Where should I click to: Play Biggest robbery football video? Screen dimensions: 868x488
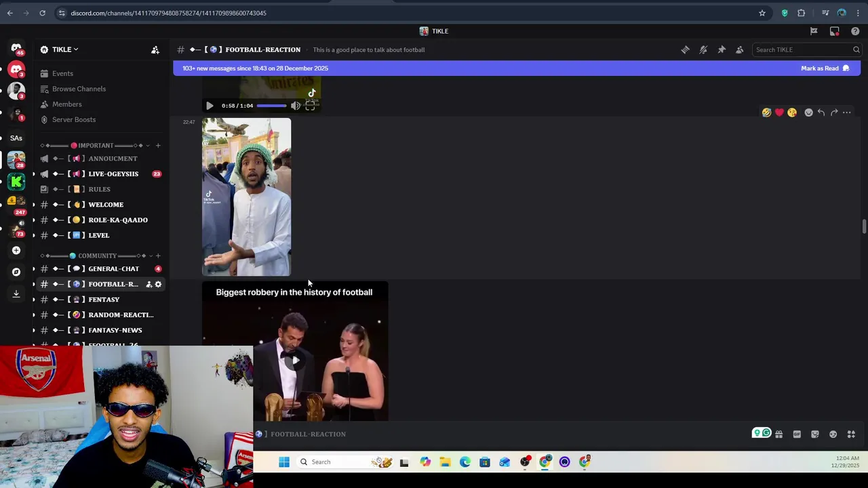click(x=295, y=360)
